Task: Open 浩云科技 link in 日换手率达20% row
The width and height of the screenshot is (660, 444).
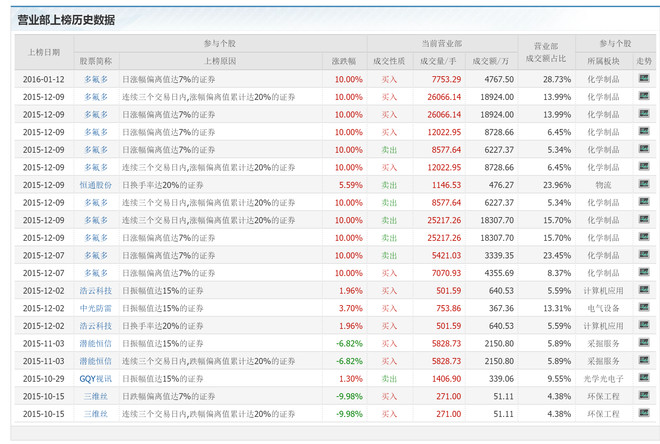Action: [x=96, y=326]
